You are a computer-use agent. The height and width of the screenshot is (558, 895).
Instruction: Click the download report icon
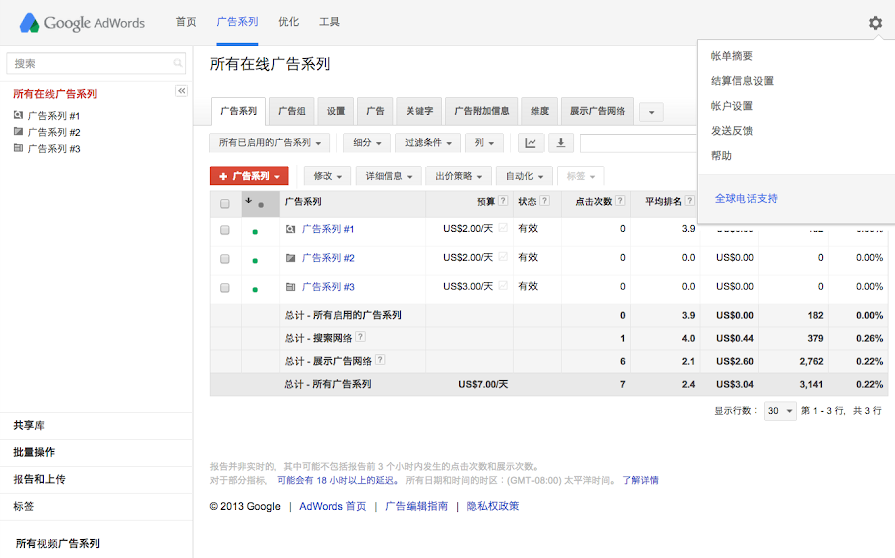559,143
